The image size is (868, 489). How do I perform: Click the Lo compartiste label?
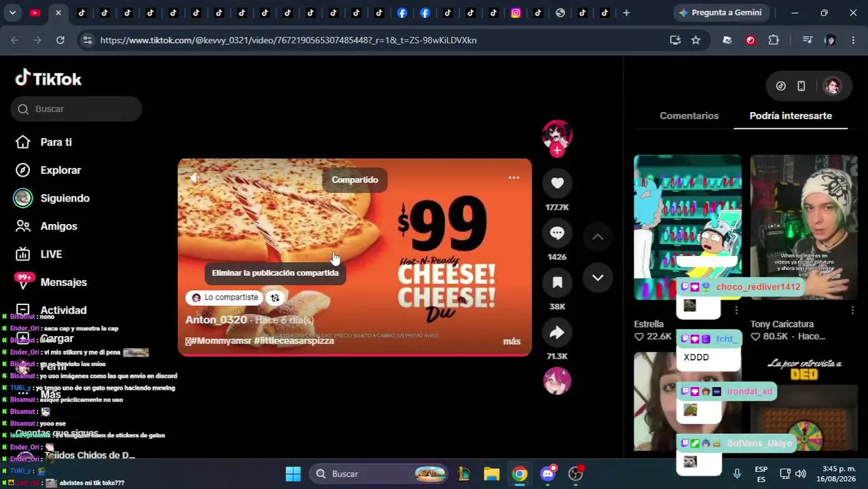point(225,297)
